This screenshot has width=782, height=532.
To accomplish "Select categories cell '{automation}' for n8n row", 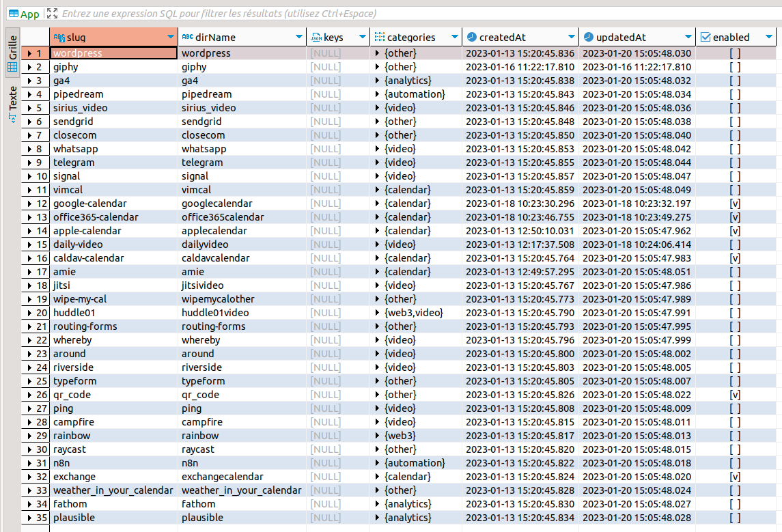I will [417, 463].
